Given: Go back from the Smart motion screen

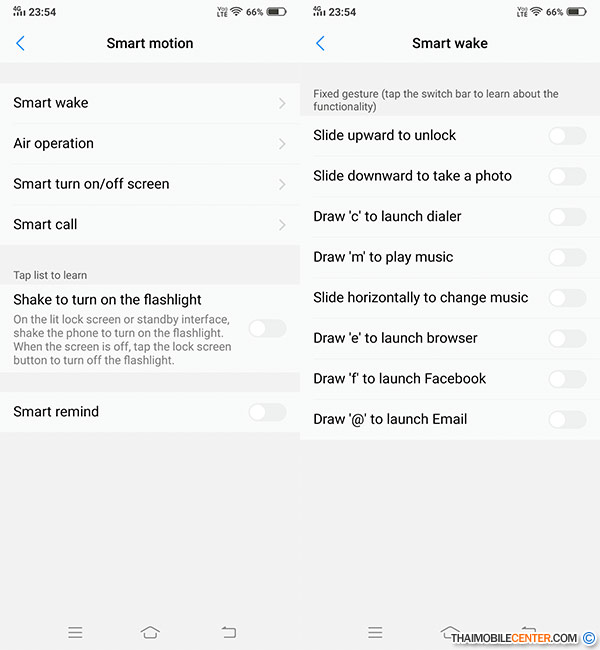Looking at the screenshot, I should pos(20,43).
